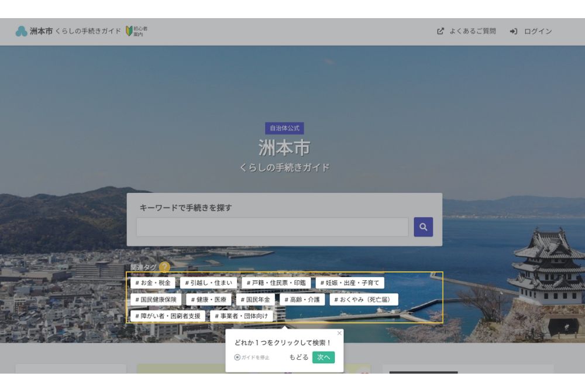Click the login arrow icon in header

tap(514, 31)
